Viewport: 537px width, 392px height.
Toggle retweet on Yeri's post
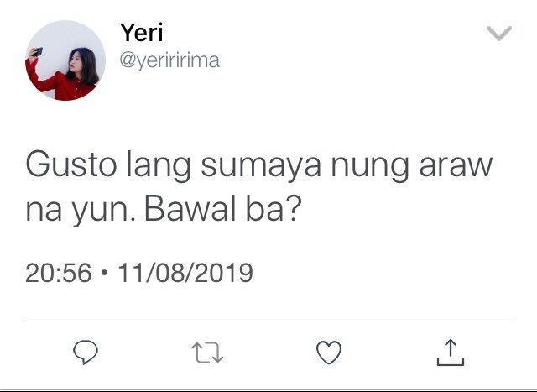coord(207,353)
